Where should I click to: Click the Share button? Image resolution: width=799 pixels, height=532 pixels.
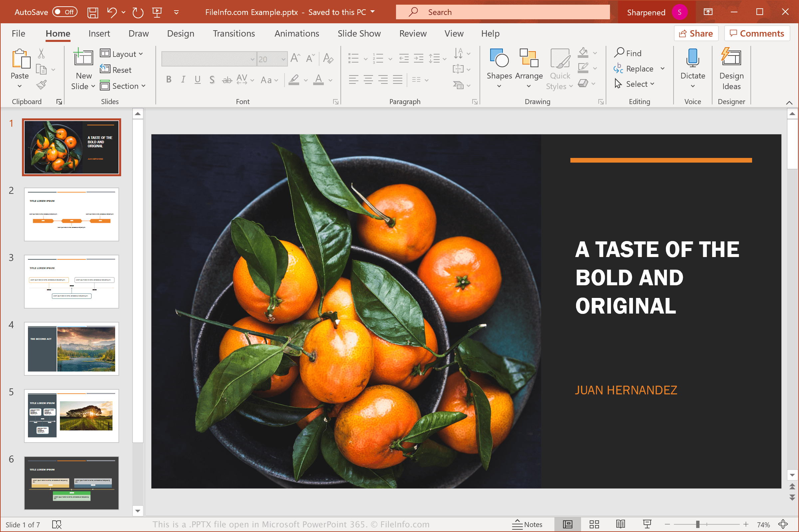click(x=696, y=33)
